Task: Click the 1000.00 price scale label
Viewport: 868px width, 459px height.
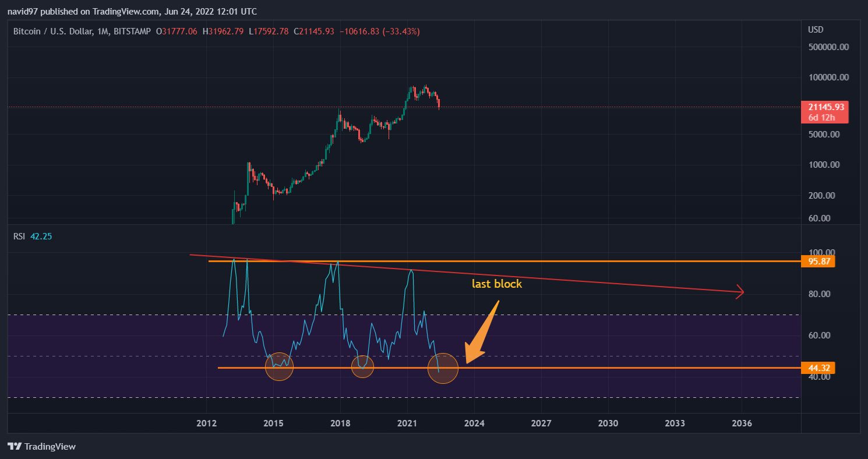Action: 823,165
